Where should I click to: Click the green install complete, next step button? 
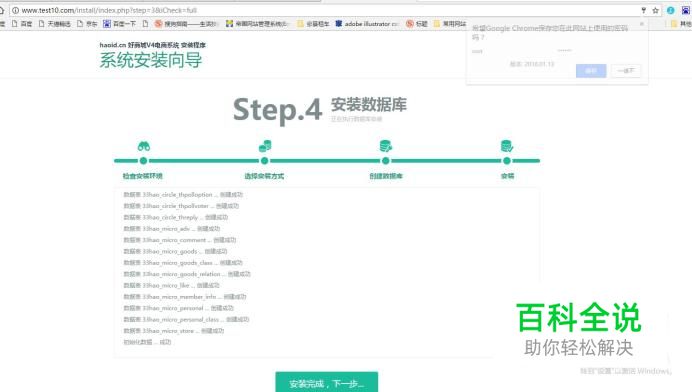click(327, 383)
